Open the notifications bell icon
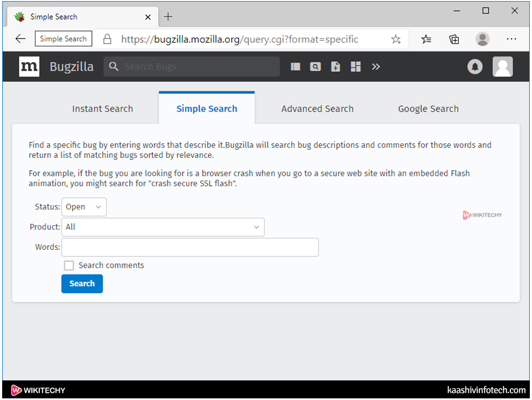This screenshot has height=400, width=532. point(475,66)
